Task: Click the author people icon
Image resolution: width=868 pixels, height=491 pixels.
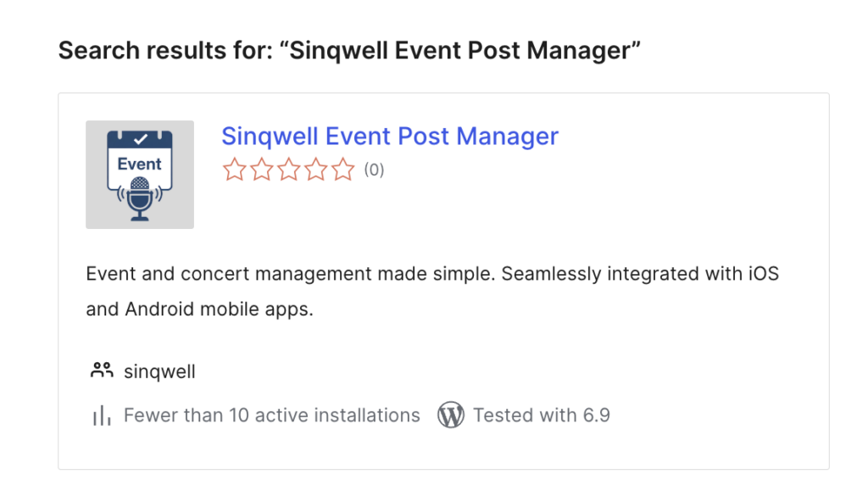Action: (101, 371)
